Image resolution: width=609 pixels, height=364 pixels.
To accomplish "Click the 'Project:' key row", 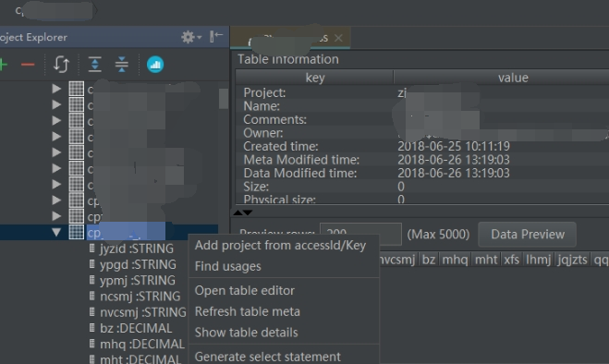I will coord(264,92).
